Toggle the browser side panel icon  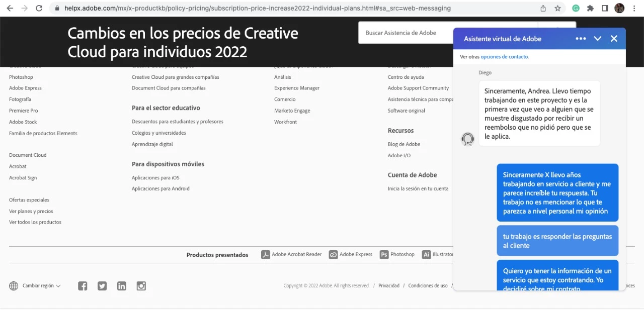tap(605, 9)
